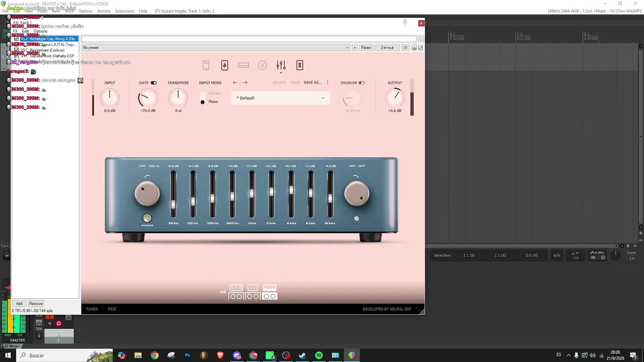Open the File menu in REAPER
This screenshot has height=362, width=644.
(x=6, y=11)
